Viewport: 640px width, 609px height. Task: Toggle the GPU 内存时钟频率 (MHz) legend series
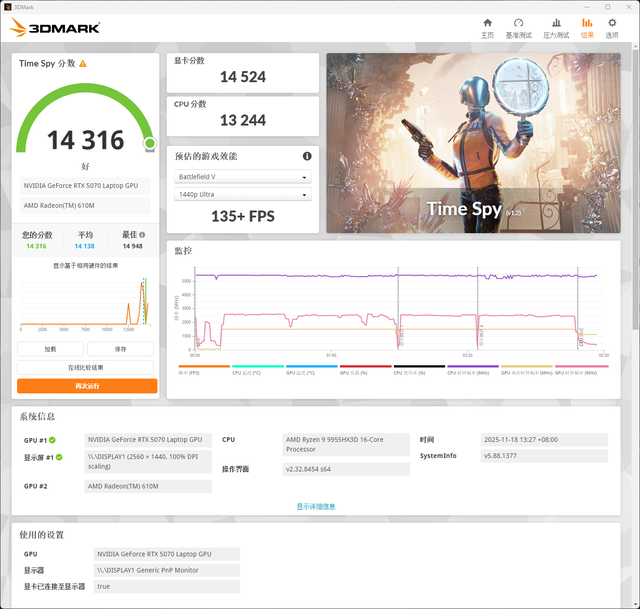527,370
